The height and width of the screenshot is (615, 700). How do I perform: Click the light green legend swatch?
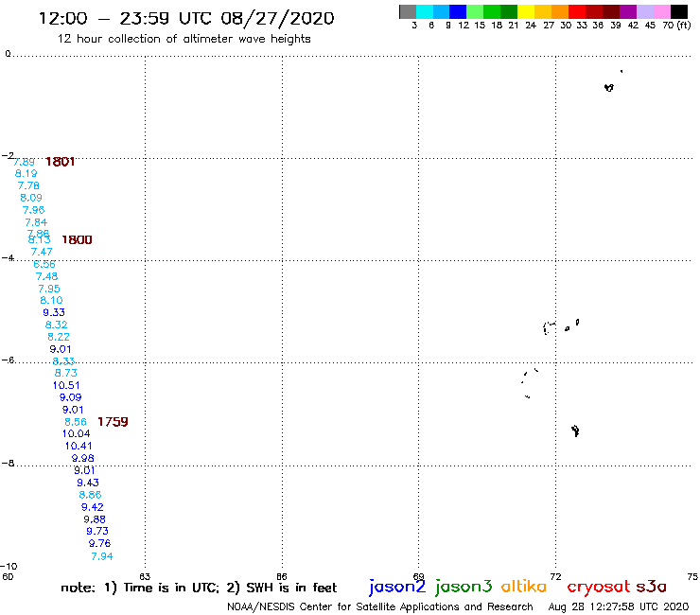point(475,11)
